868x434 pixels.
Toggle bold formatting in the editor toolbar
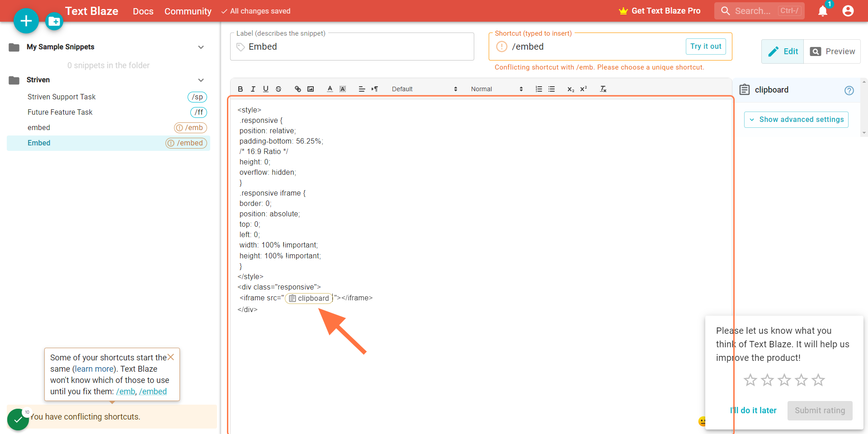click(241, 89)
